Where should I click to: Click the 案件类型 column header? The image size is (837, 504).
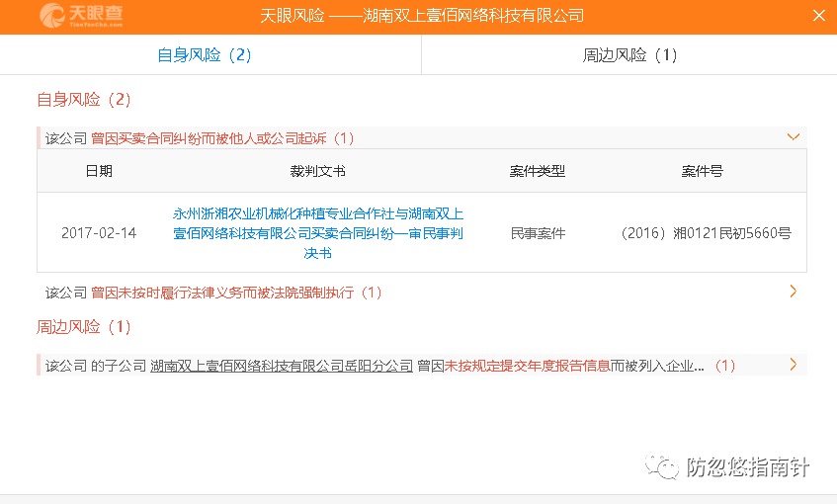click(538, 171)
